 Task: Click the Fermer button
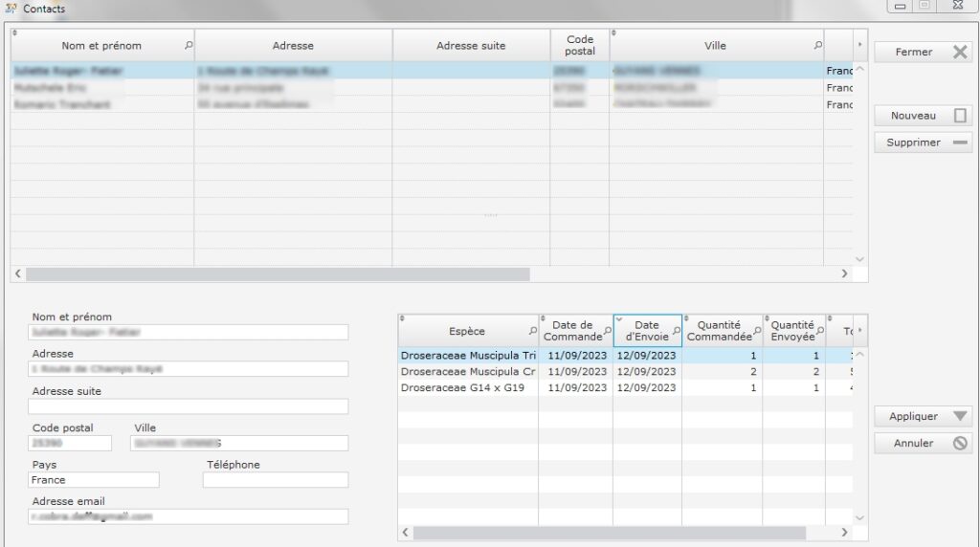click(924, 52)
